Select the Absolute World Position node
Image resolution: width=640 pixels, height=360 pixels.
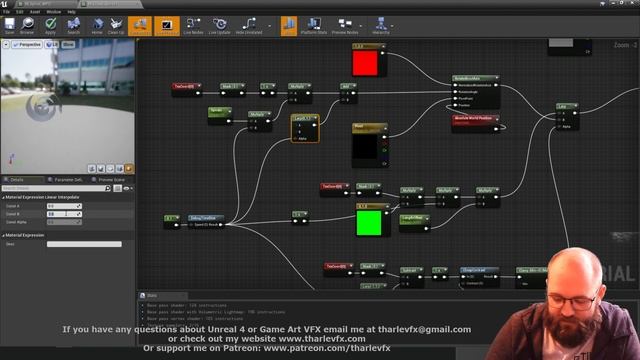coord(476,123)
